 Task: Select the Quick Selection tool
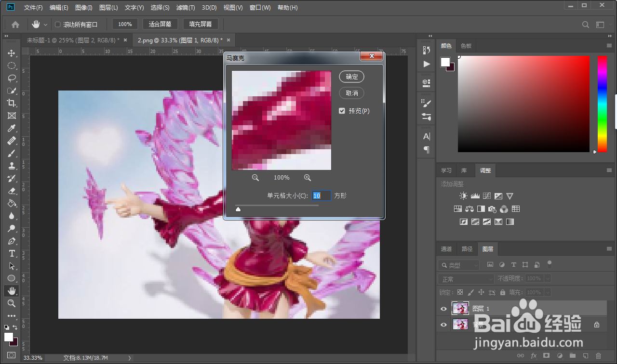tap(12, 91)
